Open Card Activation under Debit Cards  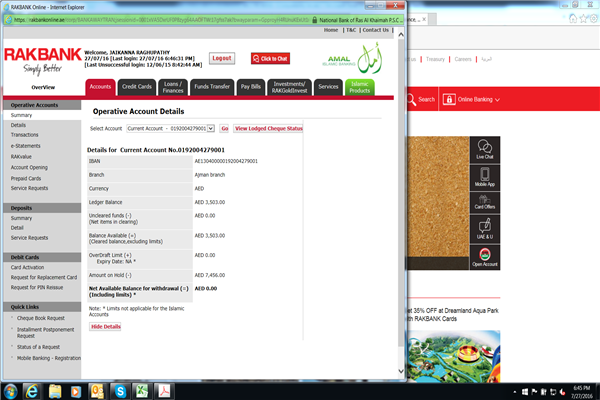coord(27,267)
